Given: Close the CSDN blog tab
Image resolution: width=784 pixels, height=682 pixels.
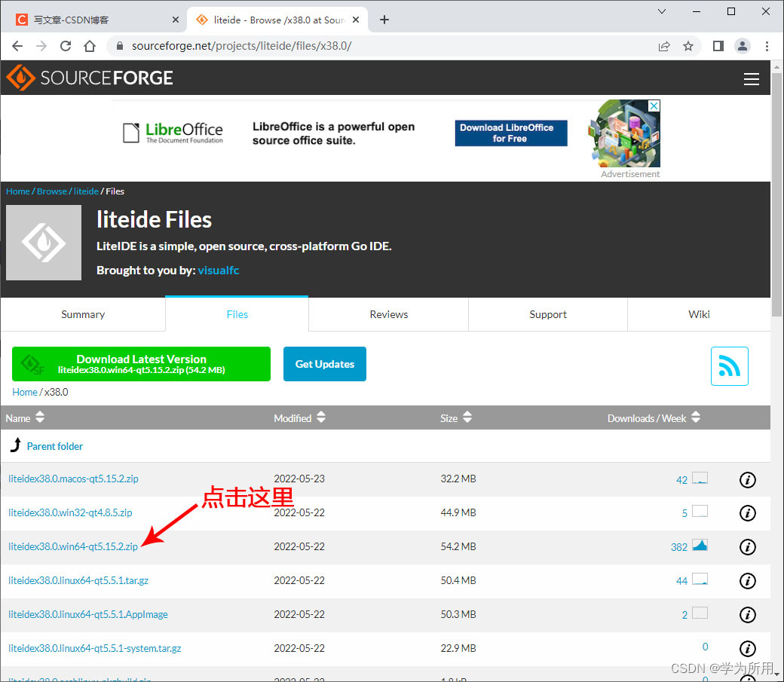Looking at the screenshot, I should (x=176, y=20).
